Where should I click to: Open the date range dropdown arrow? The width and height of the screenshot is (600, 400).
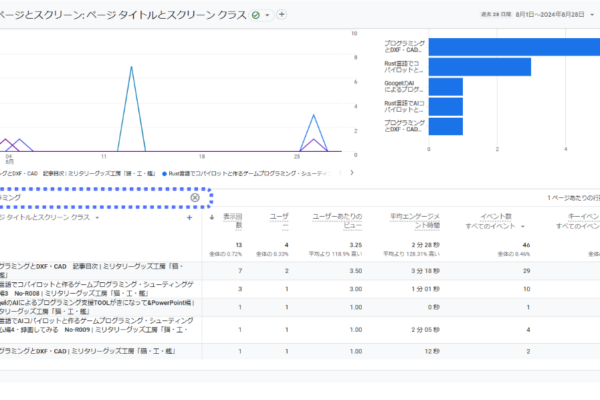tap(592, 15)
